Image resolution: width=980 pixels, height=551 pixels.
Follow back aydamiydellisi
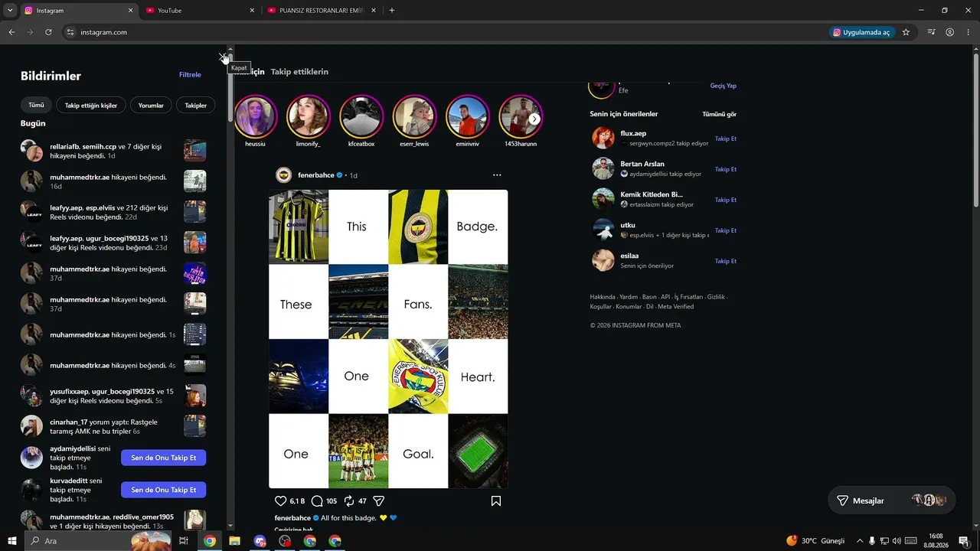pos(163,458)
